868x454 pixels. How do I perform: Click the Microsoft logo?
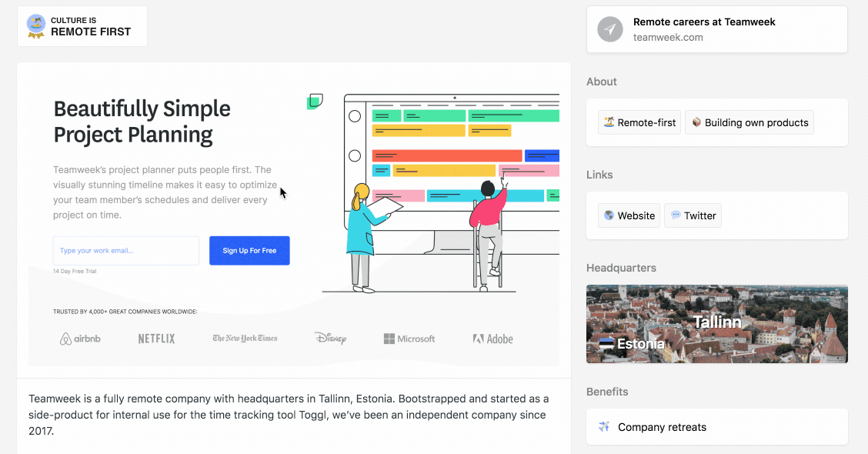409,339
